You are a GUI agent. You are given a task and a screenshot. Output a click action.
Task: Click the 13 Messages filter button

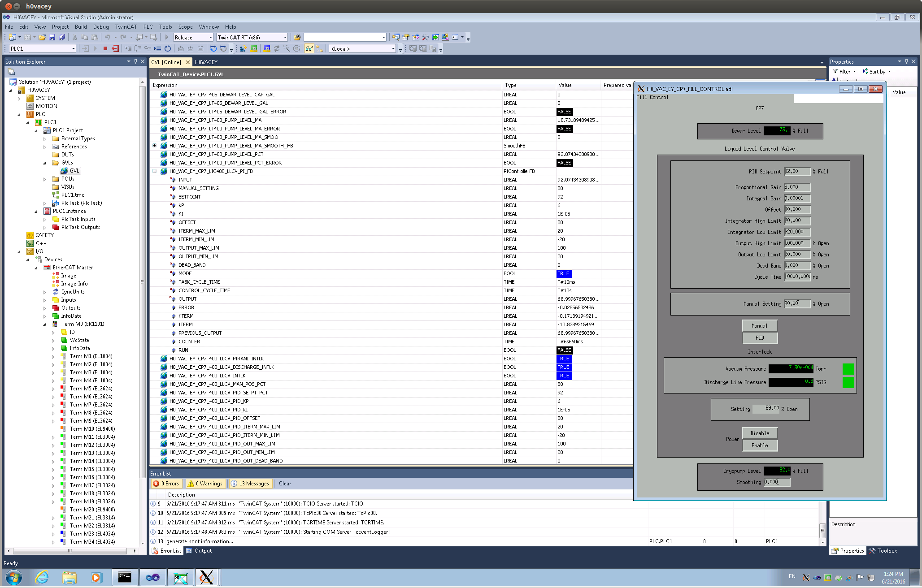point(250,484)
